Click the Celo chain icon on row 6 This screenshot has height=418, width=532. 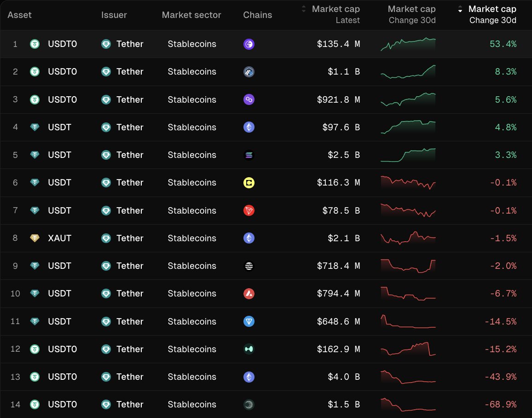click(249, 182)
